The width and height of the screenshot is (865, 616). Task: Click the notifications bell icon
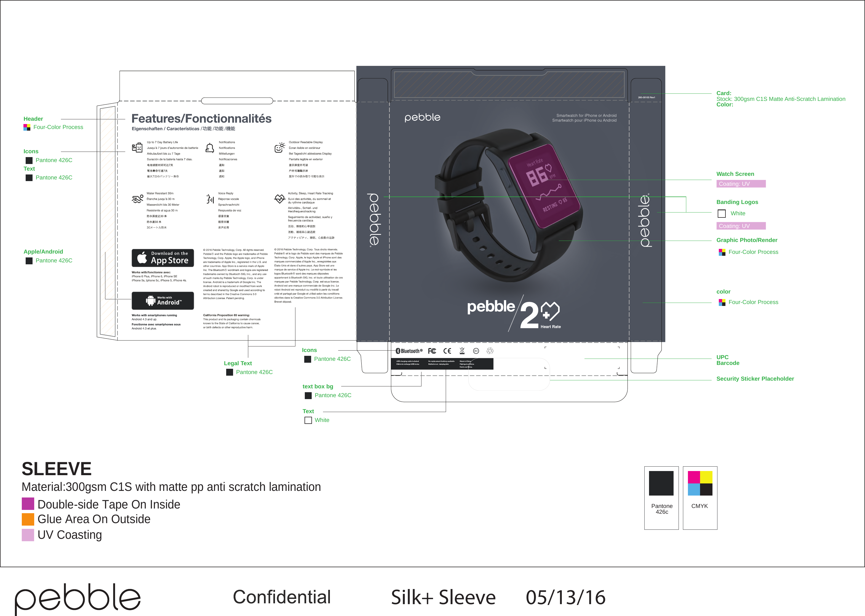point(210,148)
